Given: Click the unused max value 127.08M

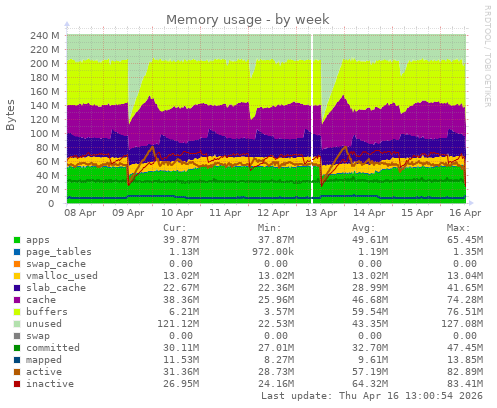Looking at the screenshot, I should 462,324.
